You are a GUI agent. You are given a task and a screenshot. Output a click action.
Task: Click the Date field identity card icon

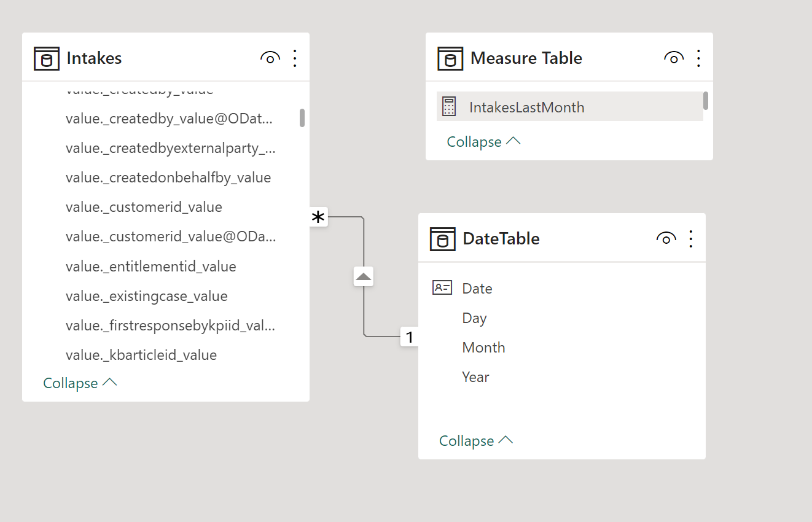[x=442, y=287]
